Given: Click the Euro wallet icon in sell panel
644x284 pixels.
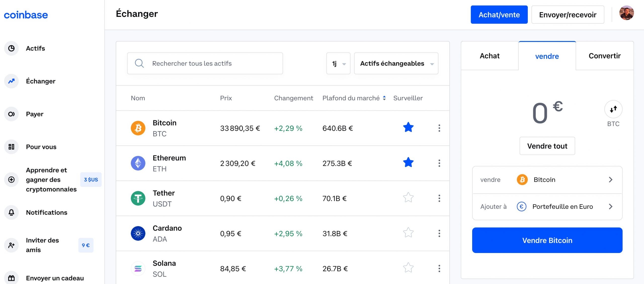Looking at the screenshot, I should 521,207.
